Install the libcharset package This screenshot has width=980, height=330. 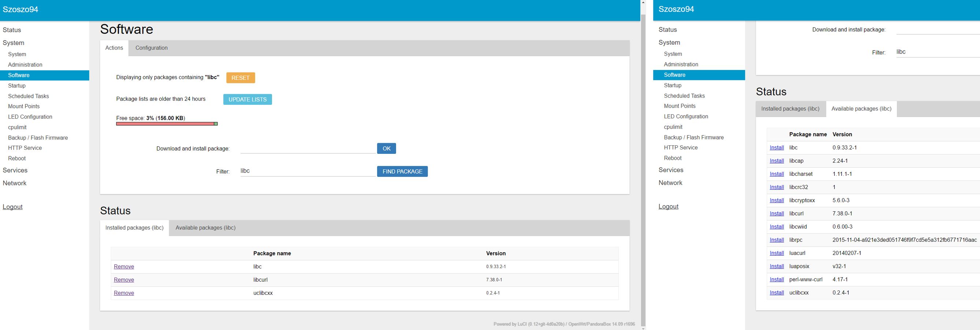click(777, 174)
